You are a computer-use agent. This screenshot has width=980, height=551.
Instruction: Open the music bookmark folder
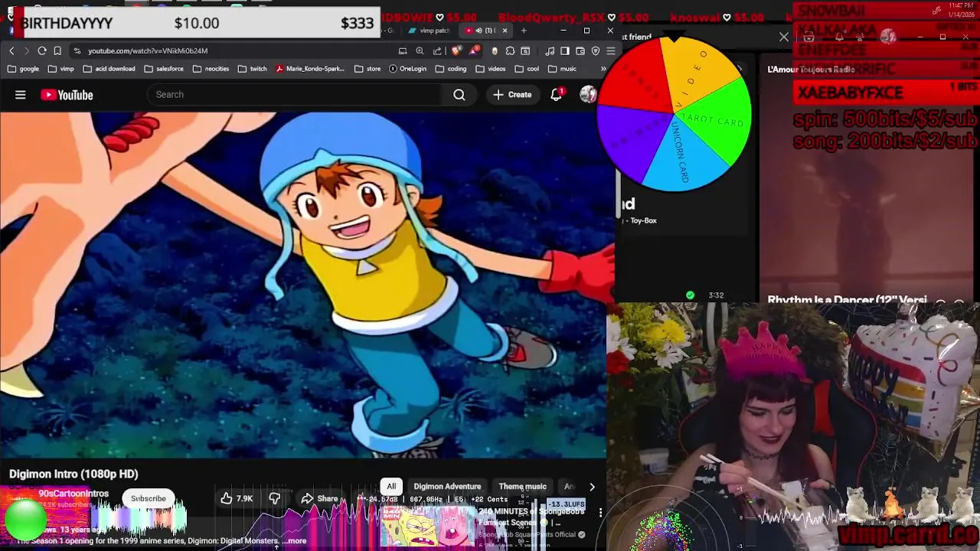pos(561,69)
